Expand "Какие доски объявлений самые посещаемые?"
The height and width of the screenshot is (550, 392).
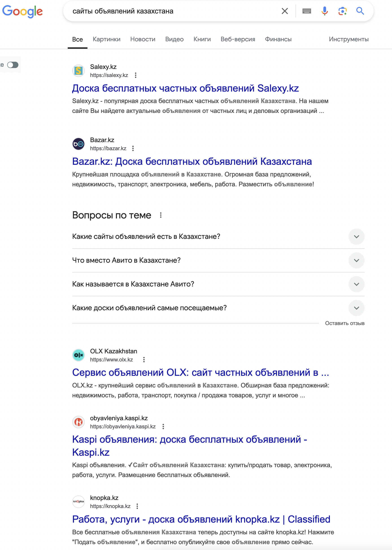[x=356, y=308]
